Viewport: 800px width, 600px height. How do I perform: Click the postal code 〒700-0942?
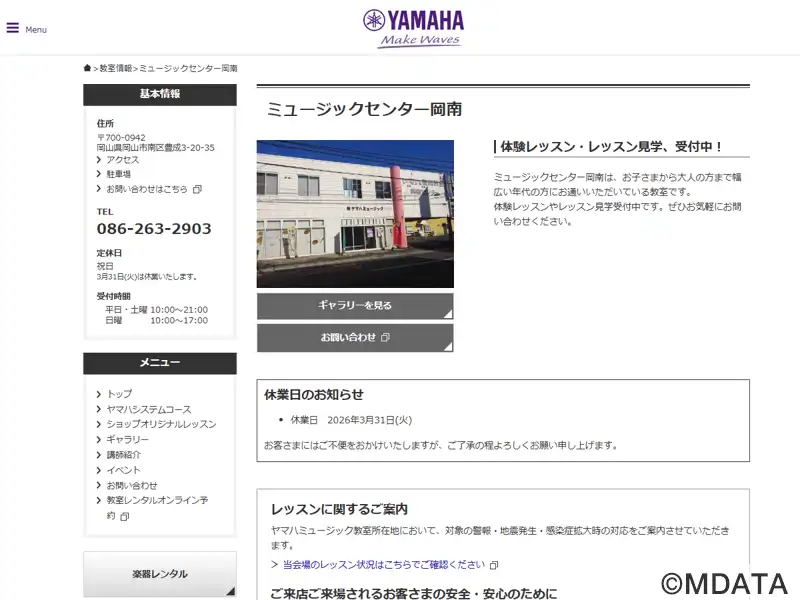[x=121, y=137]
